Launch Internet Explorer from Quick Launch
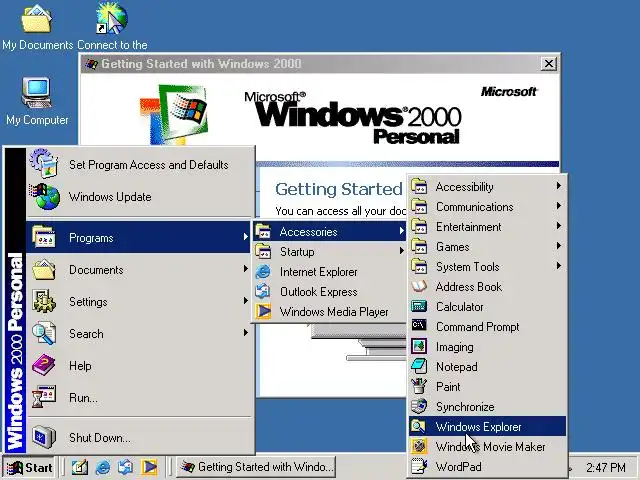The height and width of the screenshot is (480, 640). (103, 467)
